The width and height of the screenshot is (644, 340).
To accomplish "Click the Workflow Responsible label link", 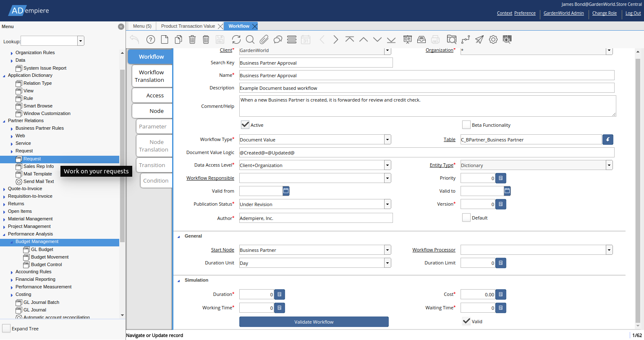I will 210,178.
